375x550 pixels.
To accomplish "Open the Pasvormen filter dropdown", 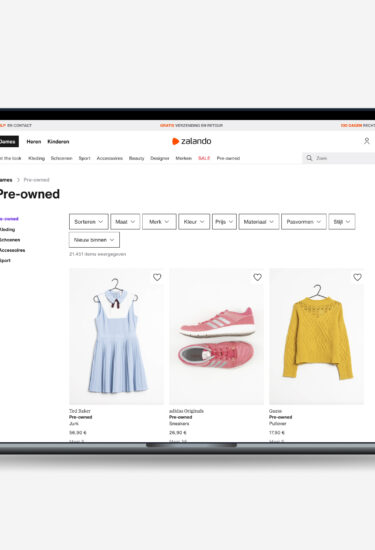I will [x=304, y=222].
